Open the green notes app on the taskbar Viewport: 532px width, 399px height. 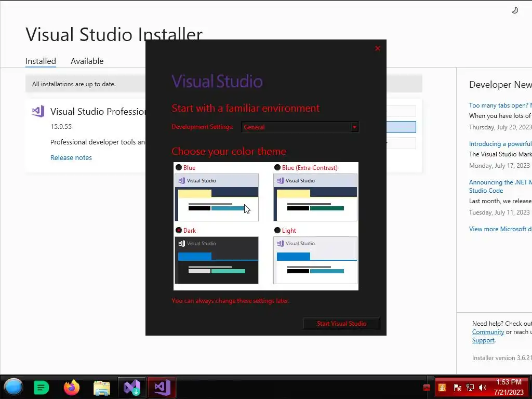(x=42, y=388)
